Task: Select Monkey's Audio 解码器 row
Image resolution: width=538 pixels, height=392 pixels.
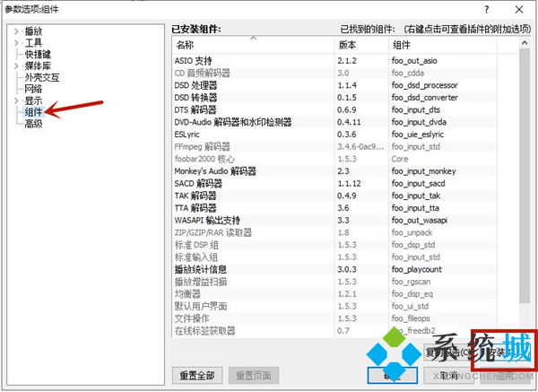Action: pyautogui.click(x=334, y=171)
